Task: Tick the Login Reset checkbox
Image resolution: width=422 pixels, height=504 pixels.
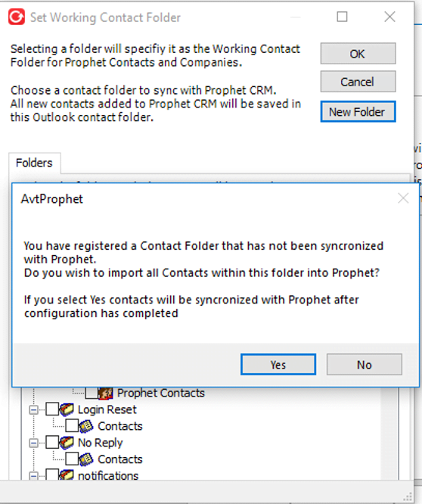Action: (52, 409)
